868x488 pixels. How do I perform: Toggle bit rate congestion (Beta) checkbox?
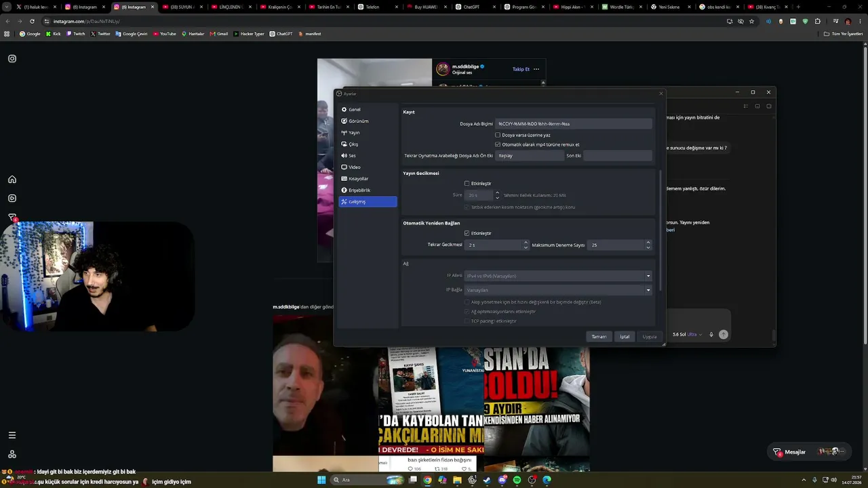(467, 302)
